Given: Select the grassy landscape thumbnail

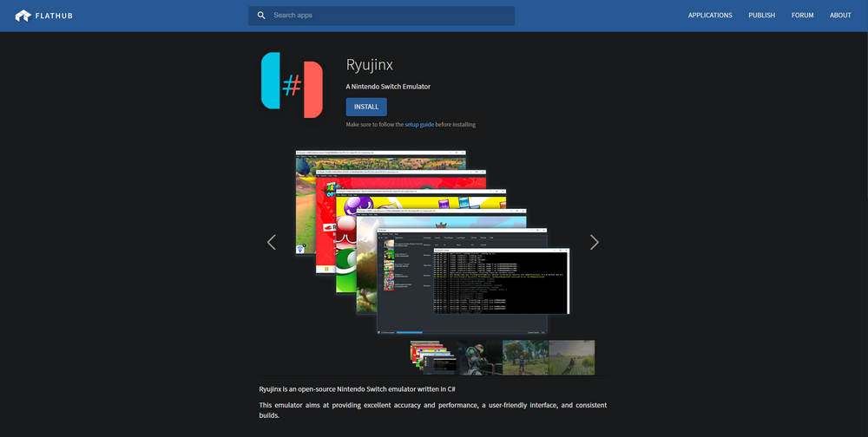Looking at the screenshot, I should coord(572,358).
